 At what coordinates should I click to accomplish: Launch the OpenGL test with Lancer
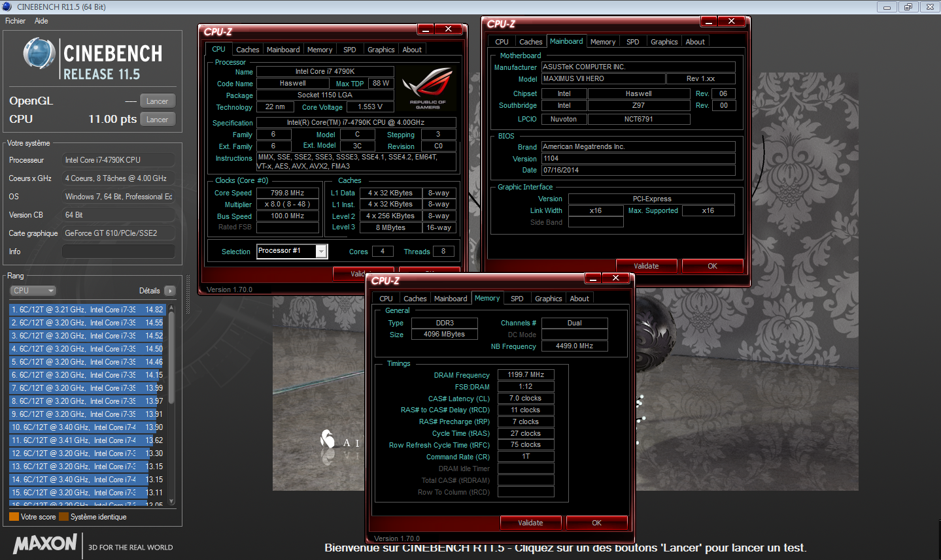157,101
